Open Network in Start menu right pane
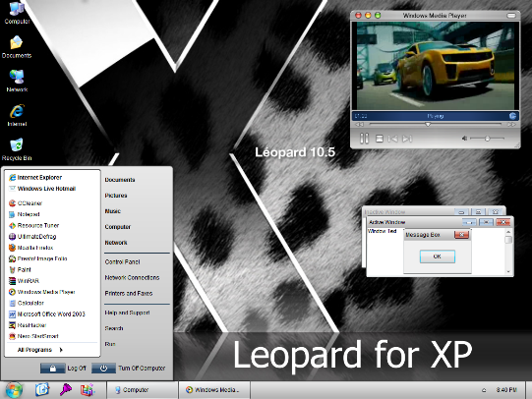 (x=116, y=243)
